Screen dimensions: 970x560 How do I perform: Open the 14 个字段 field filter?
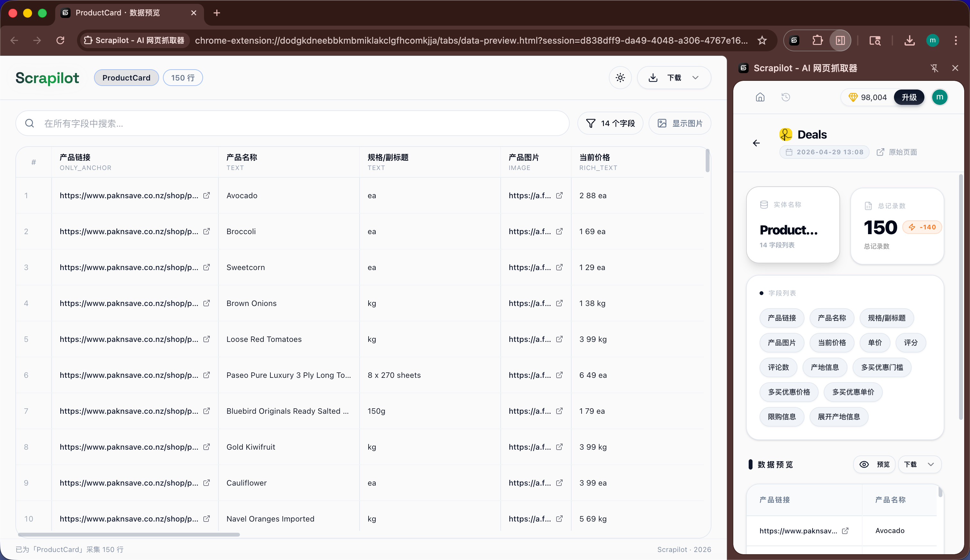pyautogui.click(x=610, y=123)
